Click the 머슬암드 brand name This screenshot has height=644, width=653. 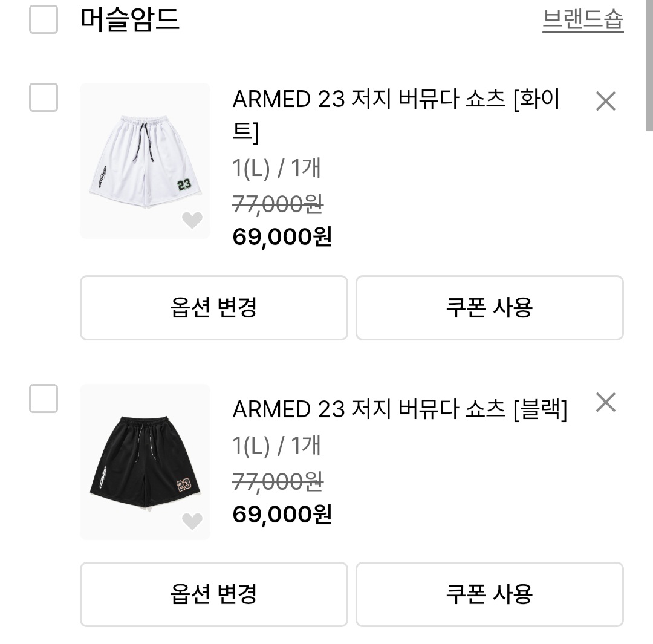[x=129, y=19]
